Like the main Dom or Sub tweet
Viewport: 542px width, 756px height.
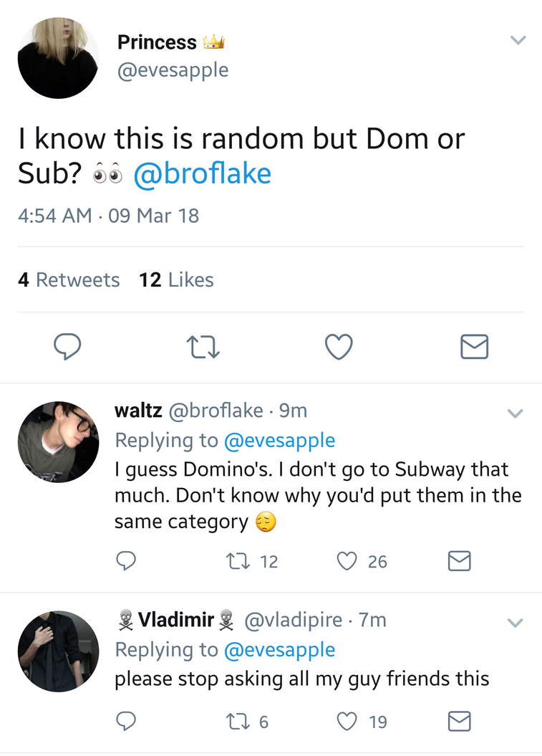[339, 347]
